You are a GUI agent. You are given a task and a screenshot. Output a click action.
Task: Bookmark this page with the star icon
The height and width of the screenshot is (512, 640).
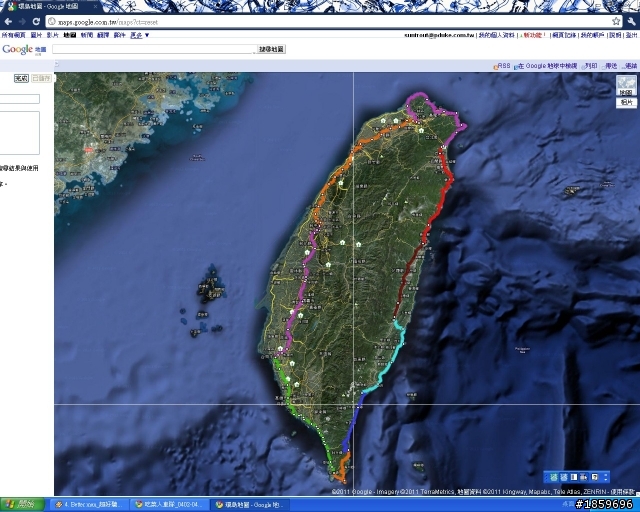(616, 21)
